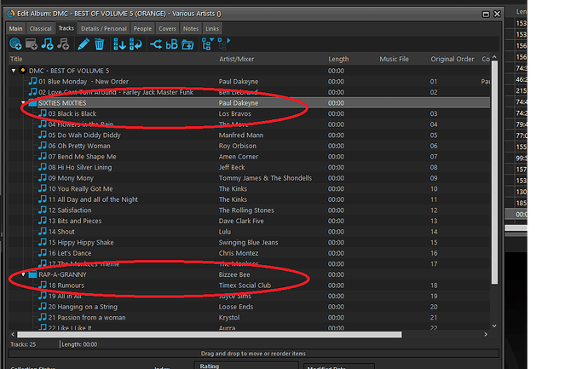Select track 07 Bend Me Shape Me
The image size is (588, 369).
coord(82,156)
